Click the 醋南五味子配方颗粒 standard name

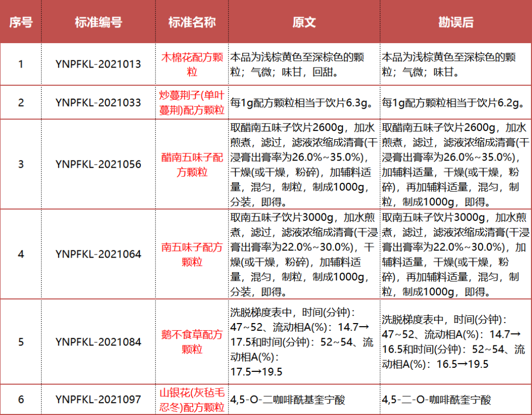(192, 164)
